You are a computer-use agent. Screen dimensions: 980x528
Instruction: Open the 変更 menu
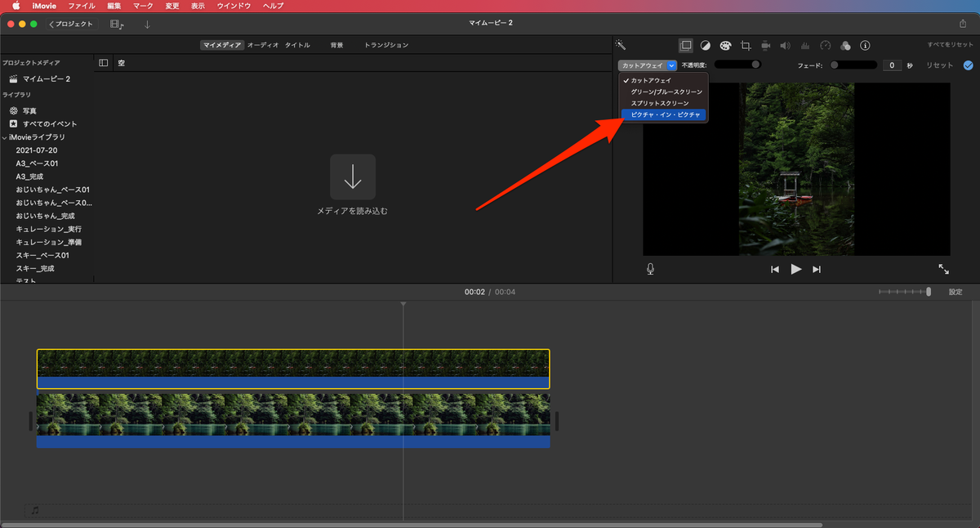pos(172,6)
